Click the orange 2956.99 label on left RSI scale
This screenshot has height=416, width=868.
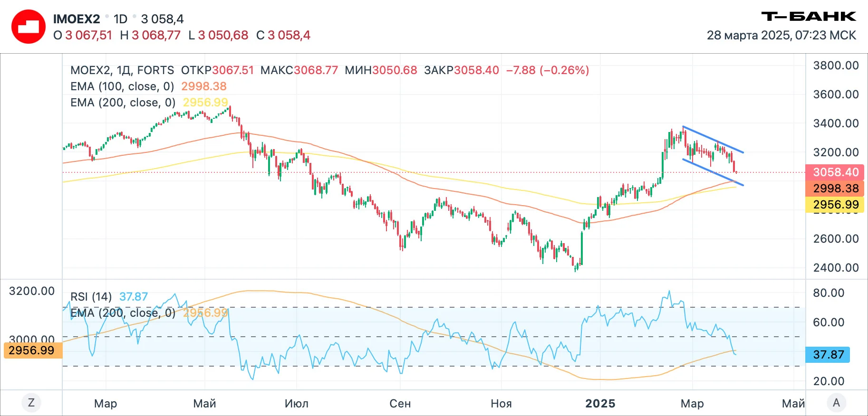tap(31, 350)
